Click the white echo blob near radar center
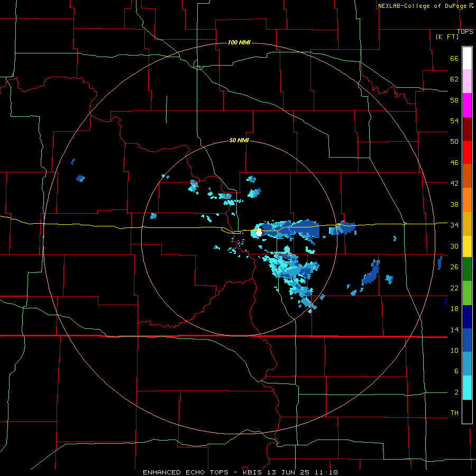This screenshot has height=476, width=476. pyautogui.click(x=259, y=233)
